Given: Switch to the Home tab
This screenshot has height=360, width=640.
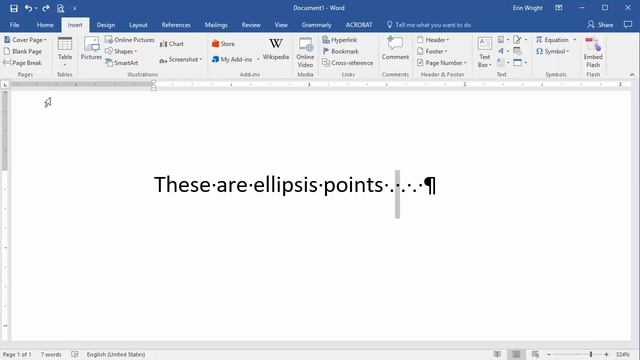Looking at the screenshot, I should tap(45, 25).
